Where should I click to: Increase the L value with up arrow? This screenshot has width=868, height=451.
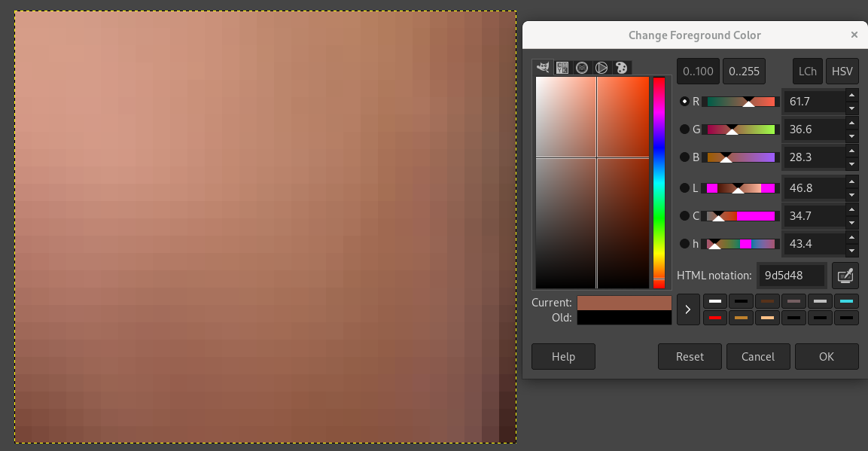click(852, 181)
